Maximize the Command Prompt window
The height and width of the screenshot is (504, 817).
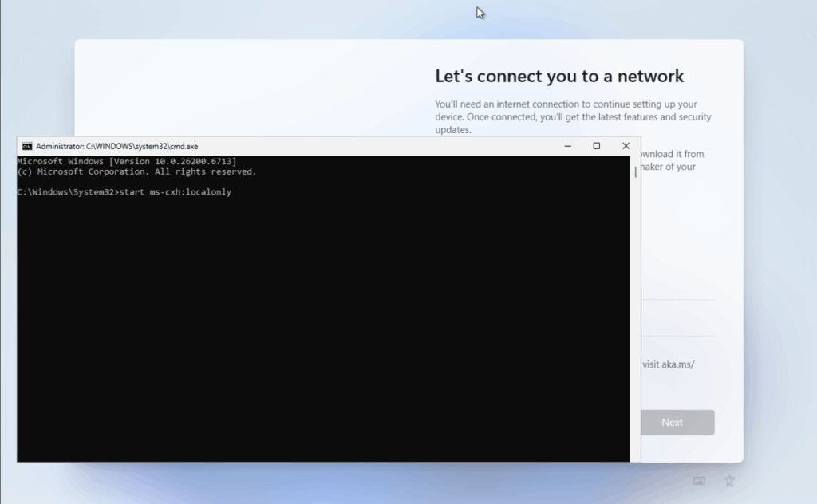pos(596,146)
